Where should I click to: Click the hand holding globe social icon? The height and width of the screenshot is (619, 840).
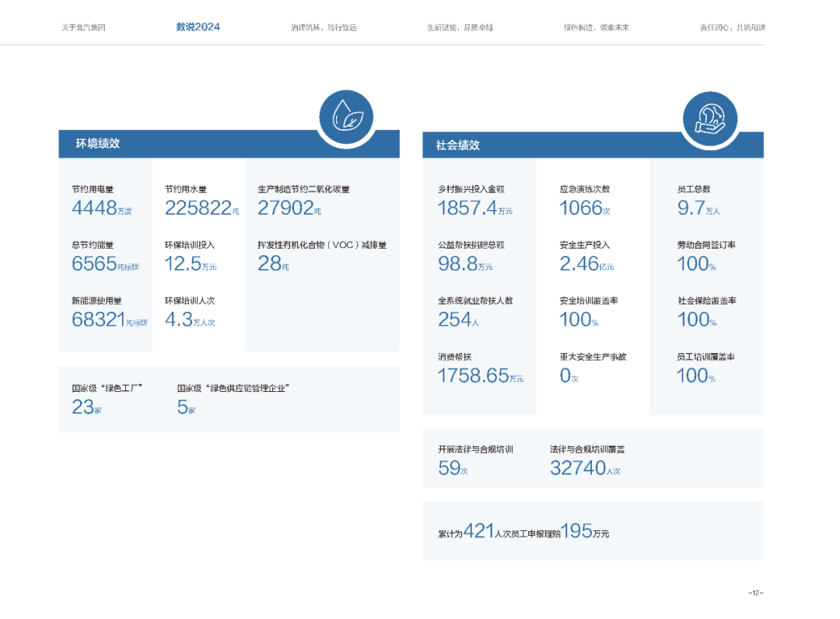tap(710, 118)
